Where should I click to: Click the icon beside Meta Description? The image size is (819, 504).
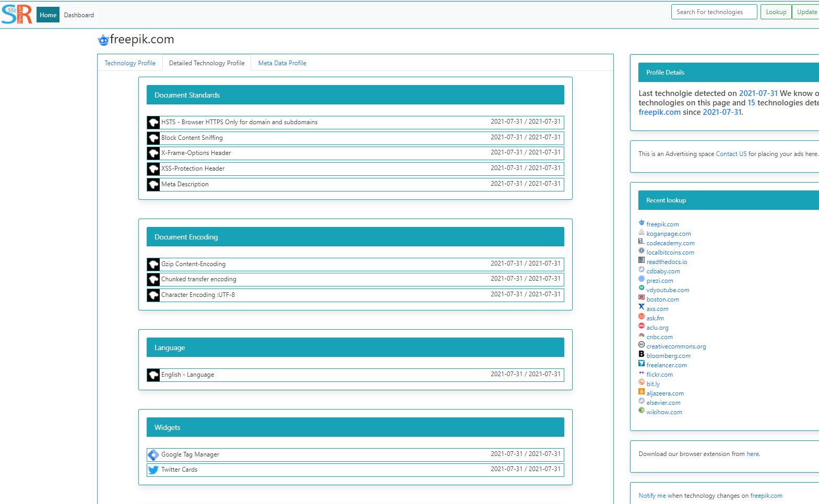[x=153, y=185]
